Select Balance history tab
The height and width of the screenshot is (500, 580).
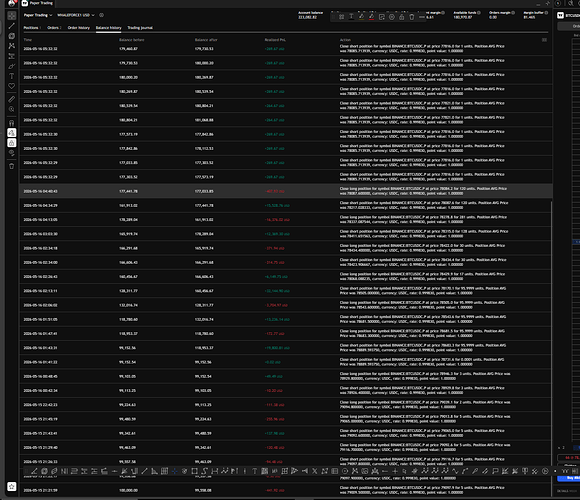click(x=108, y=28)
